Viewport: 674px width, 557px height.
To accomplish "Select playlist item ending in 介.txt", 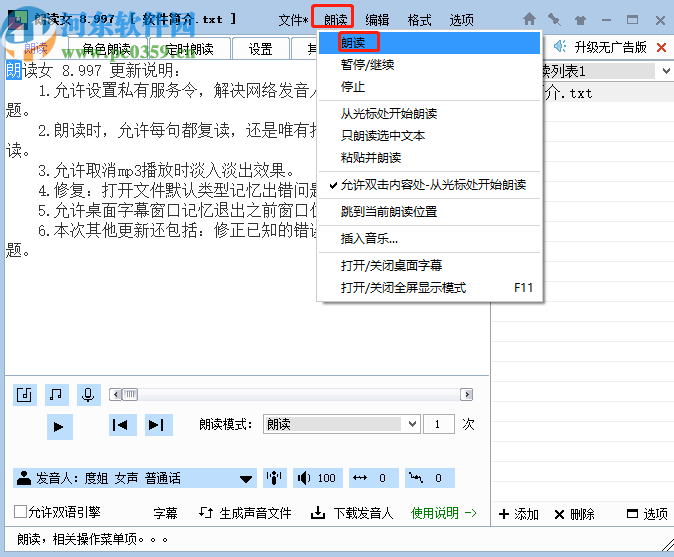I will (x=609, y=93).
